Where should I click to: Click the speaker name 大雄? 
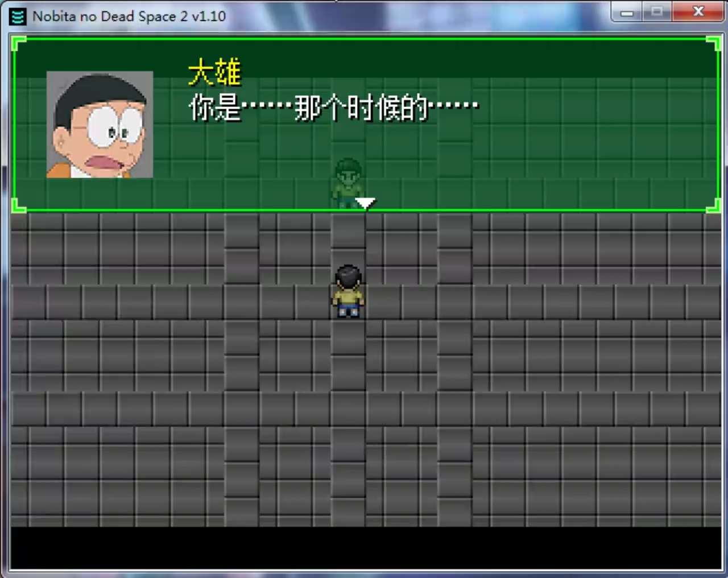214,73
